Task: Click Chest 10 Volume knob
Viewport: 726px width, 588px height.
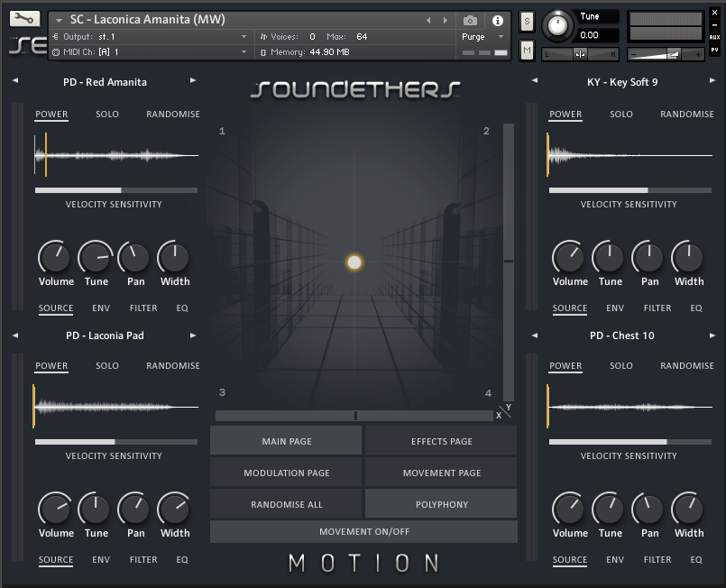Action: click(568, 509)
